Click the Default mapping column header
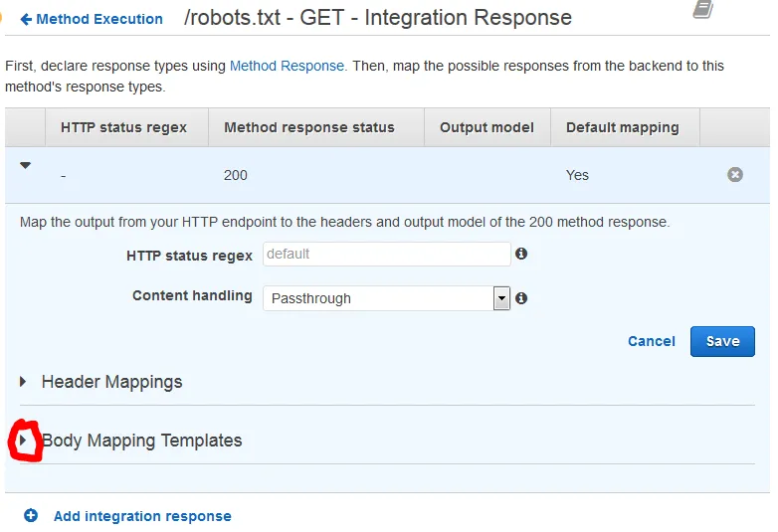The height and width of the screenshot is (532, 778). click(x=622, y=127)
